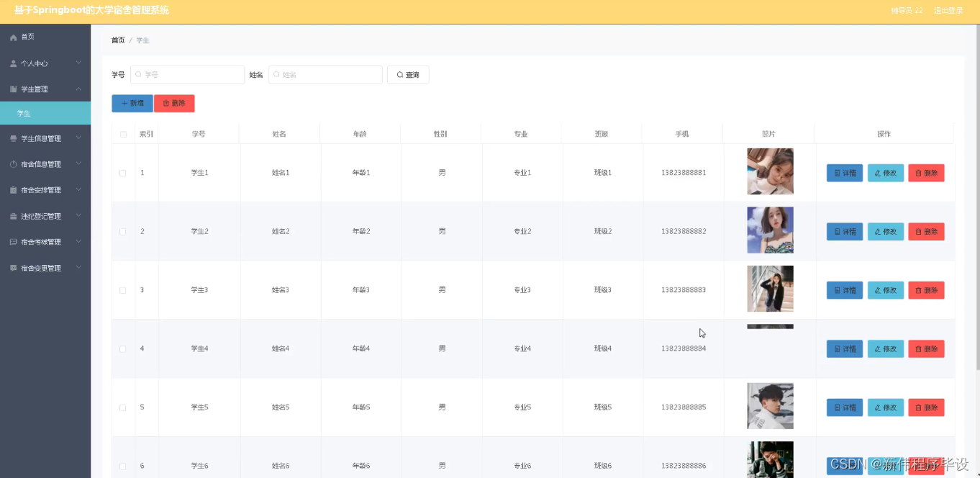Toggle the select-all checkbox in table header
Viewport: 980px width, 478px height.
coord(122,133)
